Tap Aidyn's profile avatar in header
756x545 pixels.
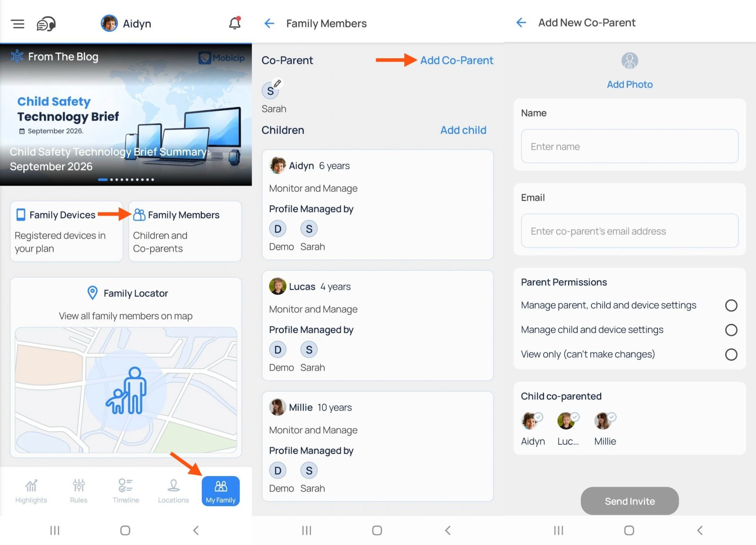pyautogui.click(x=109, y=24)
